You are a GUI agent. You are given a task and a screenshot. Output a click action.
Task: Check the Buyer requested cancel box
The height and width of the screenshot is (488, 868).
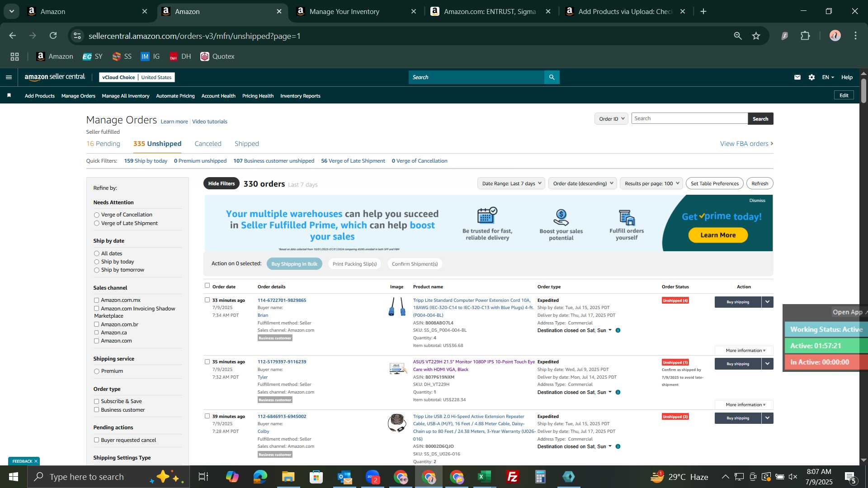click(96, 440)
